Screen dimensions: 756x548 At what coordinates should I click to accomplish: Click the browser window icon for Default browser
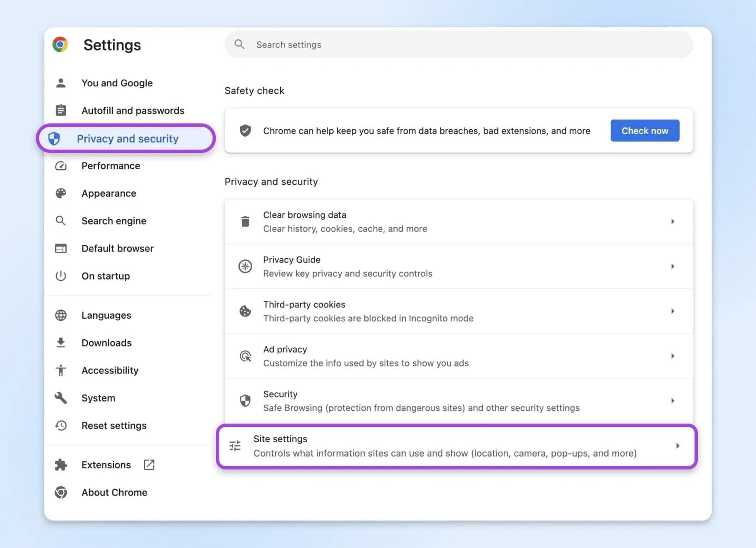click(x=61, y=248)
